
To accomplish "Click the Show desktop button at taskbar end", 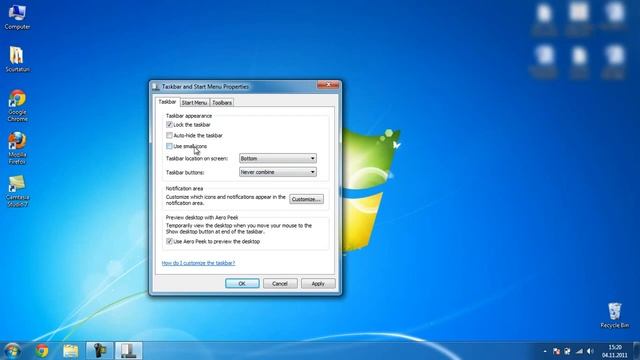I will 636,351.
